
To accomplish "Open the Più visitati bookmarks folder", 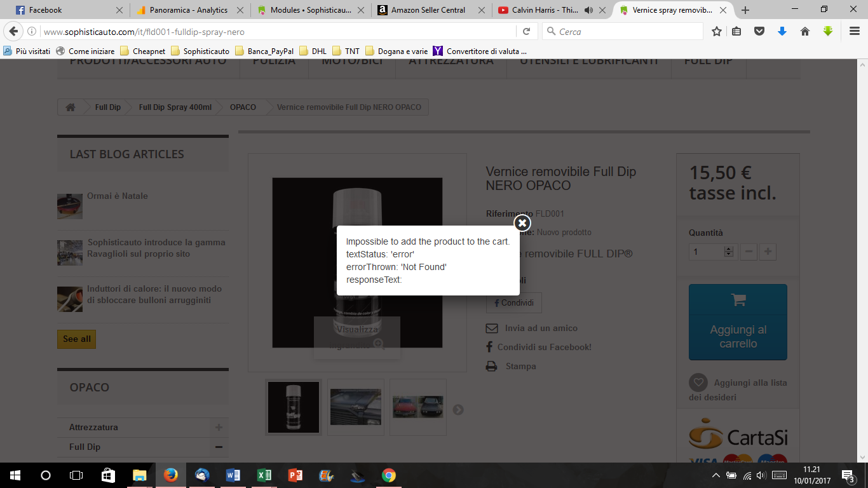I will pos(27,51).
